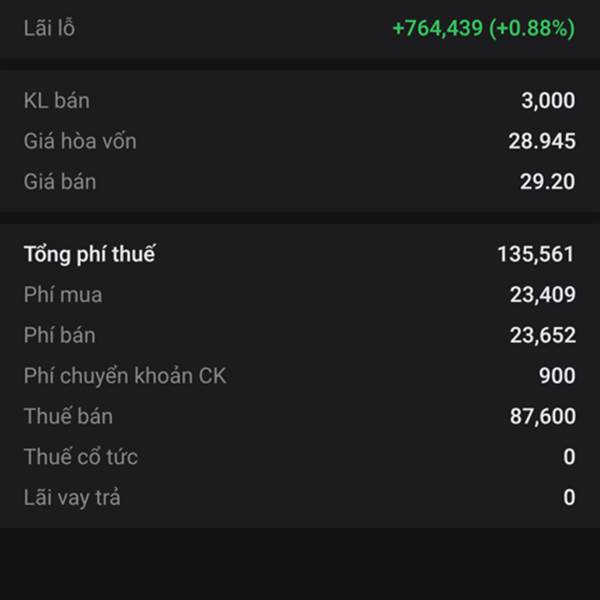Click the Phí bán value 23,652
The width and height of the screenshot is (600, 600).
(542, 335)
